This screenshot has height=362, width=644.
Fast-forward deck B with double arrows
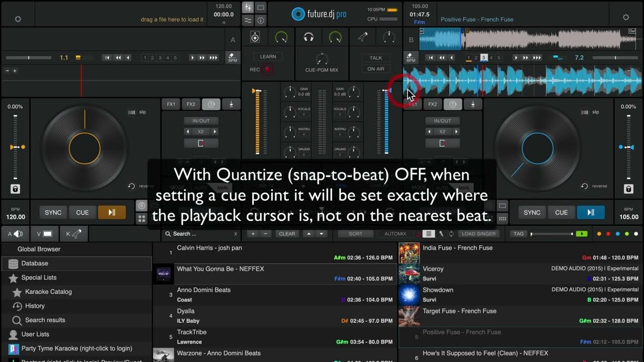(526, 58)
